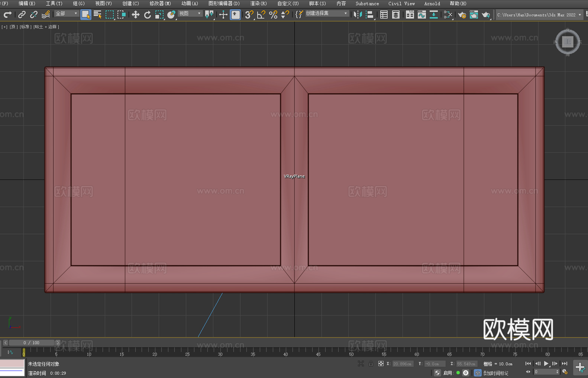Viewport: 588px width, 378px height.
Task: Click the Bind to Space Warp icon
Action: pyautogui.click(x=46, y=14)
